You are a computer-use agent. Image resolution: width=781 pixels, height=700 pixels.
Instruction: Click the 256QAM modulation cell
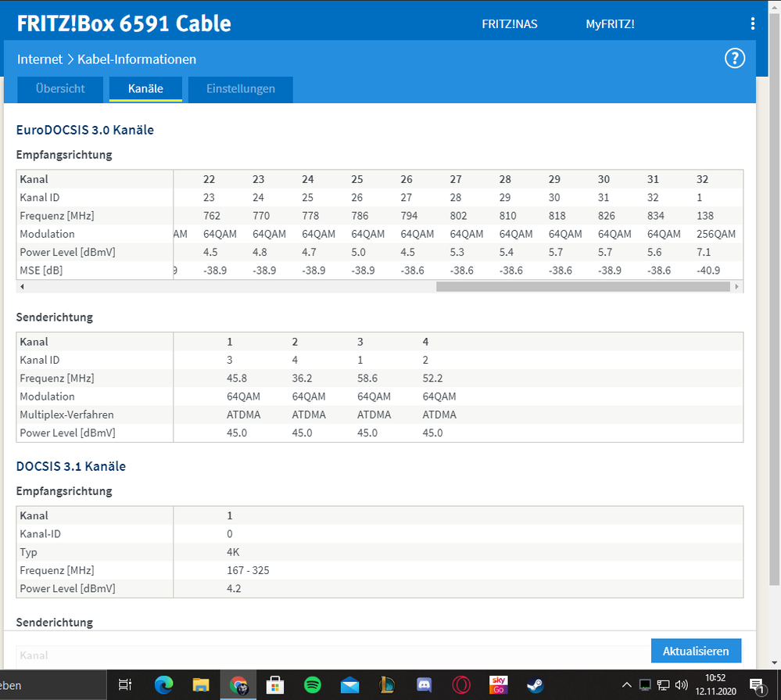tap(716, 234)
